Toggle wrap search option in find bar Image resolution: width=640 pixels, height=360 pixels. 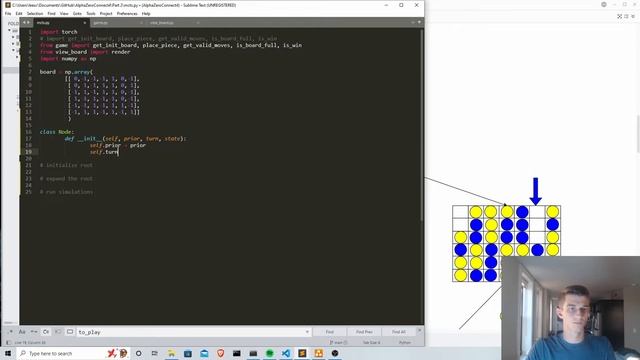coord(46,332)
